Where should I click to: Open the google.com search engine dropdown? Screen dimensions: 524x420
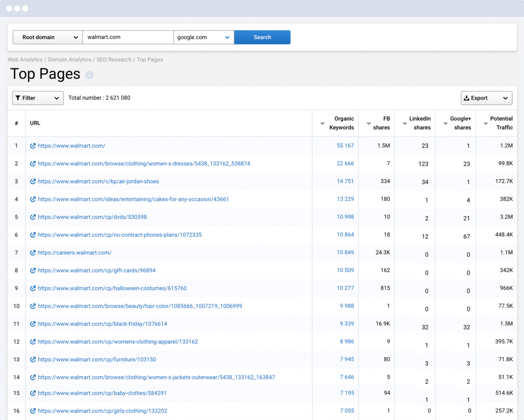pyautogui.click(x=204, y=37)
